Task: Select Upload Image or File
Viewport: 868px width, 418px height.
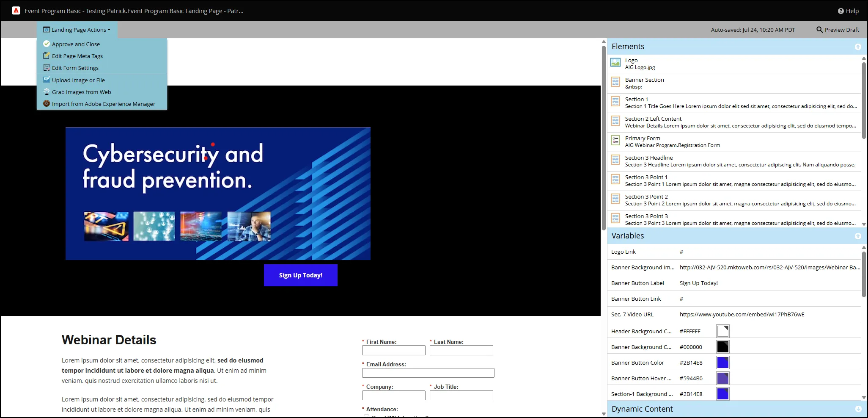Action: [x=102, y=80]
